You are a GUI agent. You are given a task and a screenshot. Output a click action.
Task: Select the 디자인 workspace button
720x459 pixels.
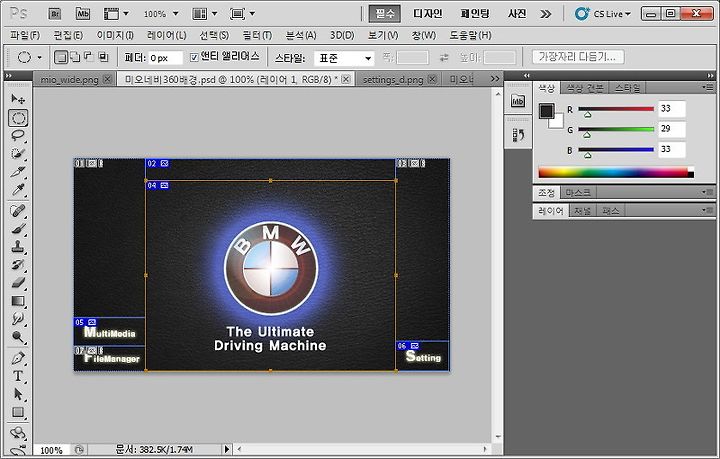pos(428,14)
